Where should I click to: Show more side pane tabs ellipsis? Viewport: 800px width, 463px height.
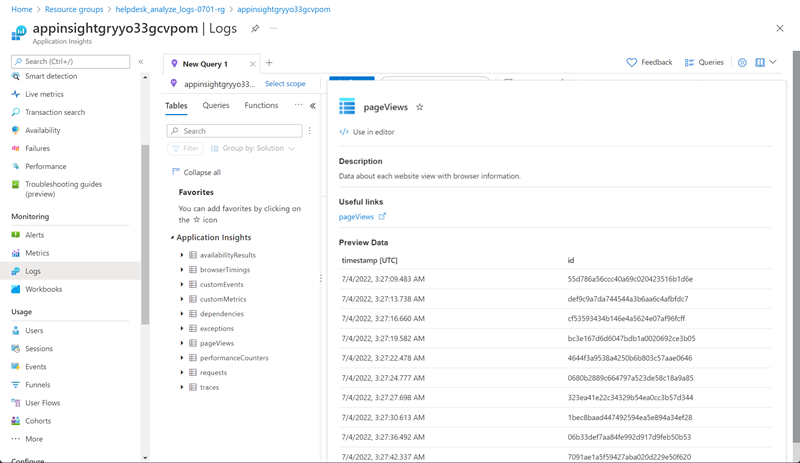(x=298, y=105)
